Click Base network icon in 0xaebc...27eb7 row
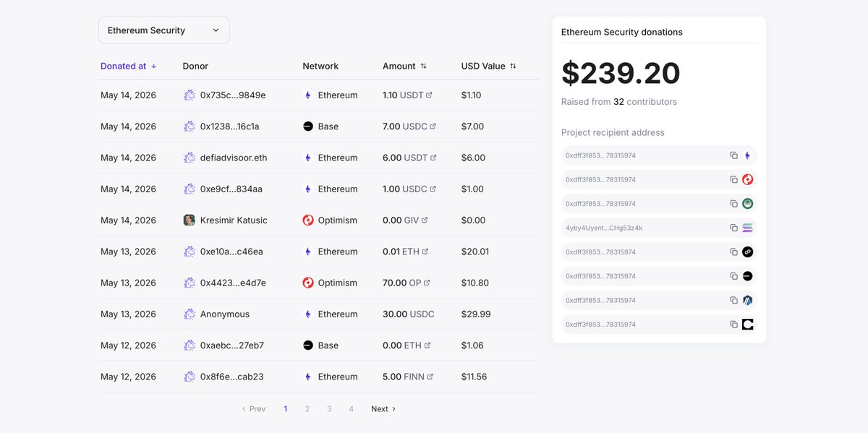Image resolution: width=868 pixels, height=433 pixels. coord(308,346)
